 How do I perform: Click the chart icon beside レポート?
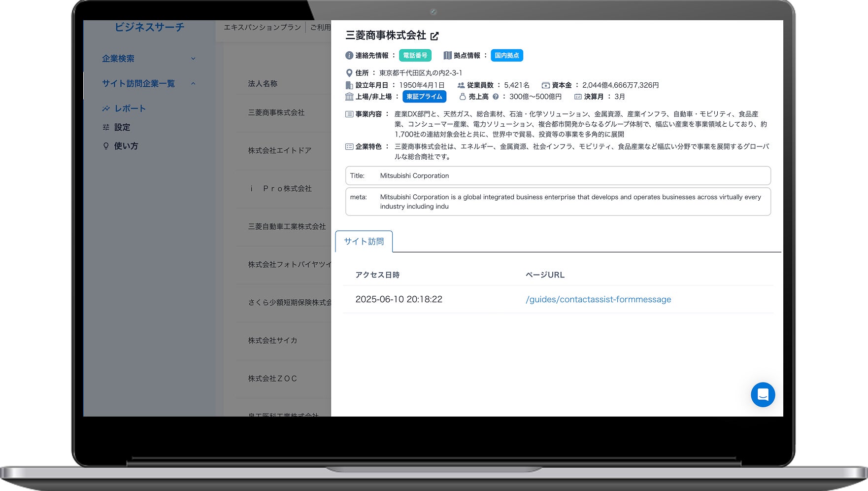click(106, 108)
